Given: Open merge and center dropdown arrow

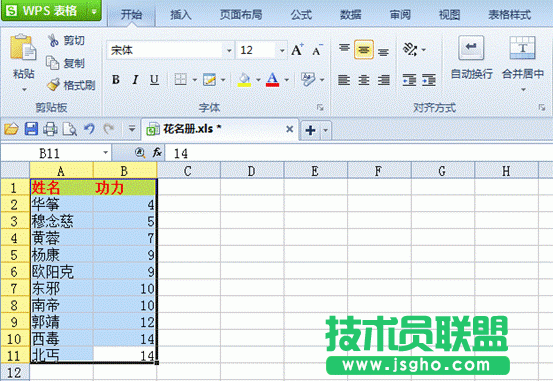Looking at the screenshot, I should pyautogui.click(x=523, y=90).
